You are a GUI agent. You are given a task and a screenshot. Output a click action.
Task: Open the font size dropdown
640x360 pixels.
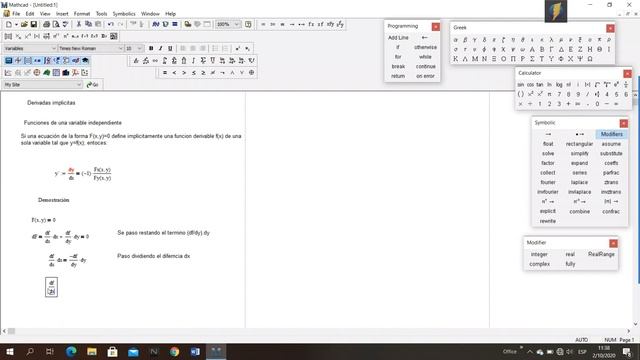tap(140, 49)
